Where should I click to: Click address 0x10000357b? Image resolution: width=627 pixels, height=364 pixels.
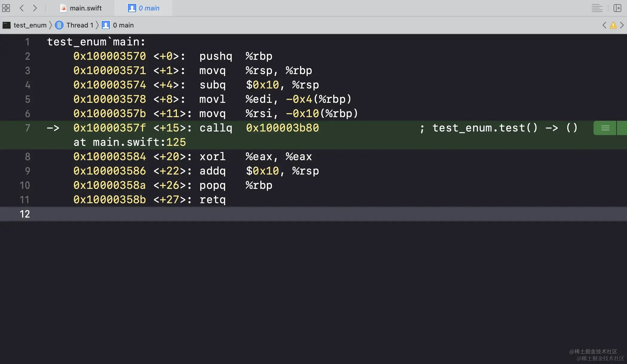110,114
